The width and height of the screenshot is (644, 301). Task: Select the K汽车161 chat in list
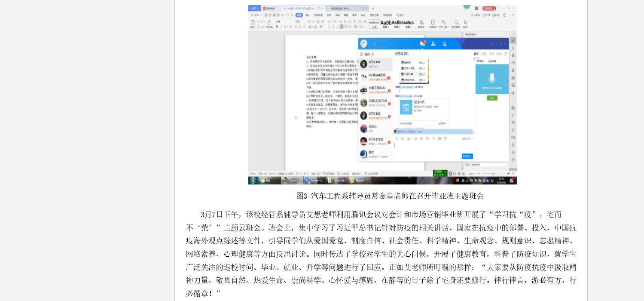click(x=375, y=64)
